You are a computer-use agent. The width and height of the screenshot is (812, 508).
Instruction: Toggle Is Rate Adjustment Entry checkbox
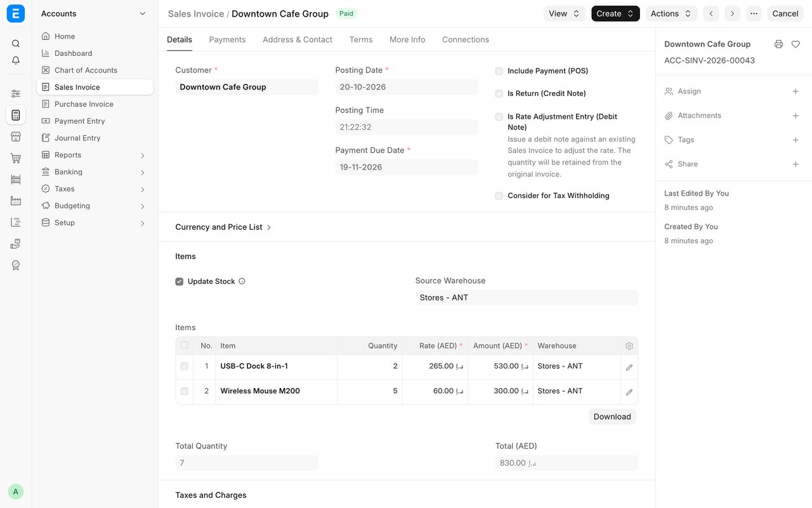[499, 117]
